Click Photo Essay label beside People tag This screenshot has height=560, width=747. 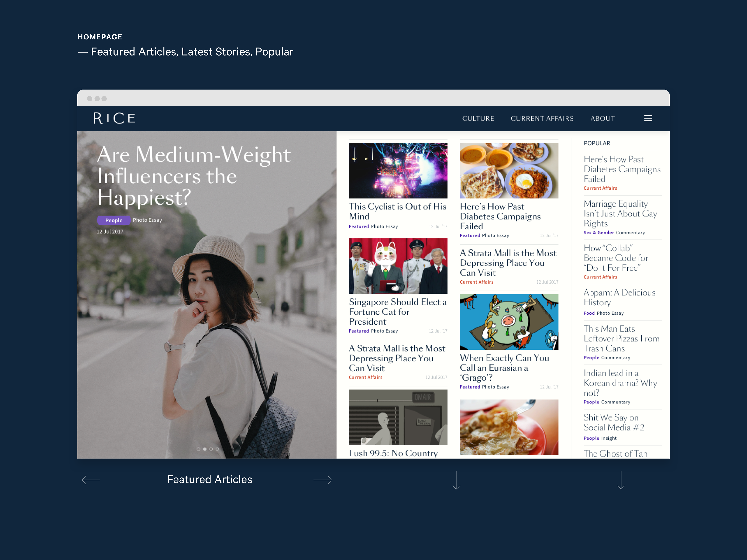(x=147, y=220)
